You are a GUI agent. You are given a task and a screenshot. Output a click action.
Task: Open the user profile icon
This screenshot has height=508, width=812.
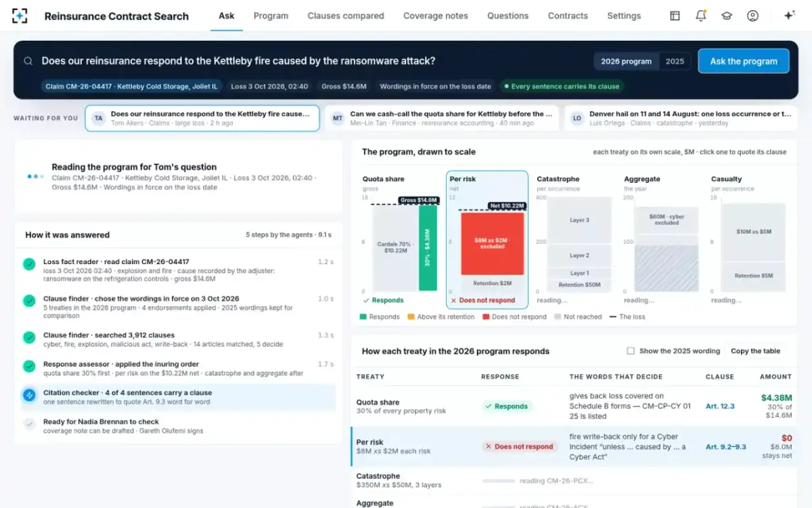pyautogui.click(x=752, y=16)
